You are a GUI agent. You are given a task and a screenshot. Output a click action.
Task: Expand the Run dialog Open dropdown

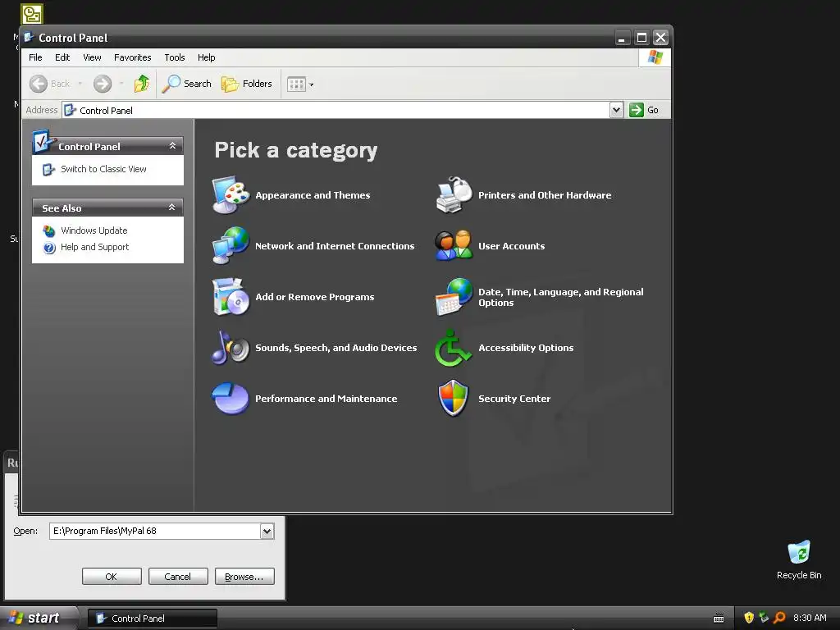(267, 531)
